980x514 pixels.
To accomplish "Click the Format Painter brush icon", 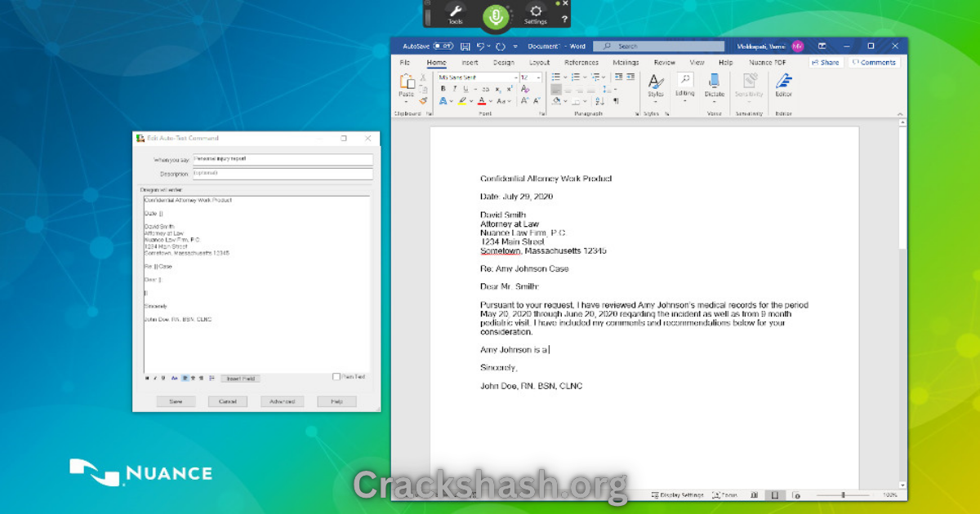I will pos(423,101).
